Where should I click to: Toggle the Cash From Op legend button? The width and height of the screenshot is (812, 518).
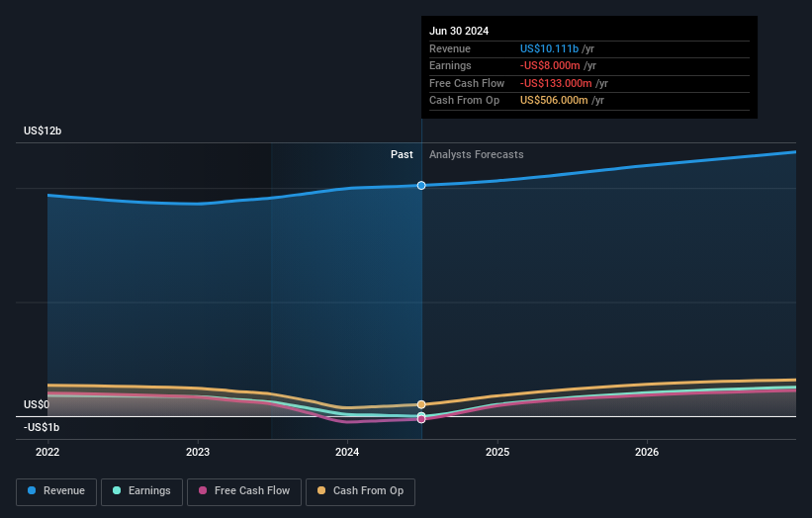point(360,491)
